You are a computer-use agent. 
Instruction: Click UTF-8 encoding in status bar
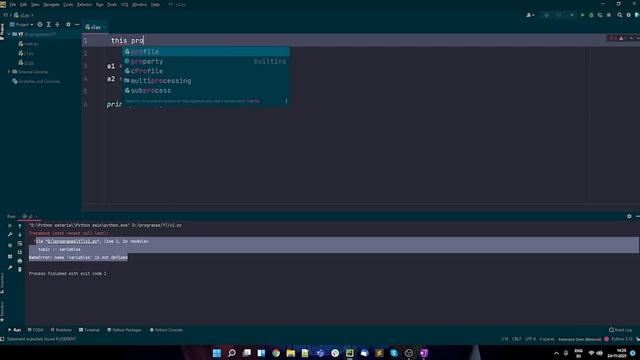click(530, 339)
